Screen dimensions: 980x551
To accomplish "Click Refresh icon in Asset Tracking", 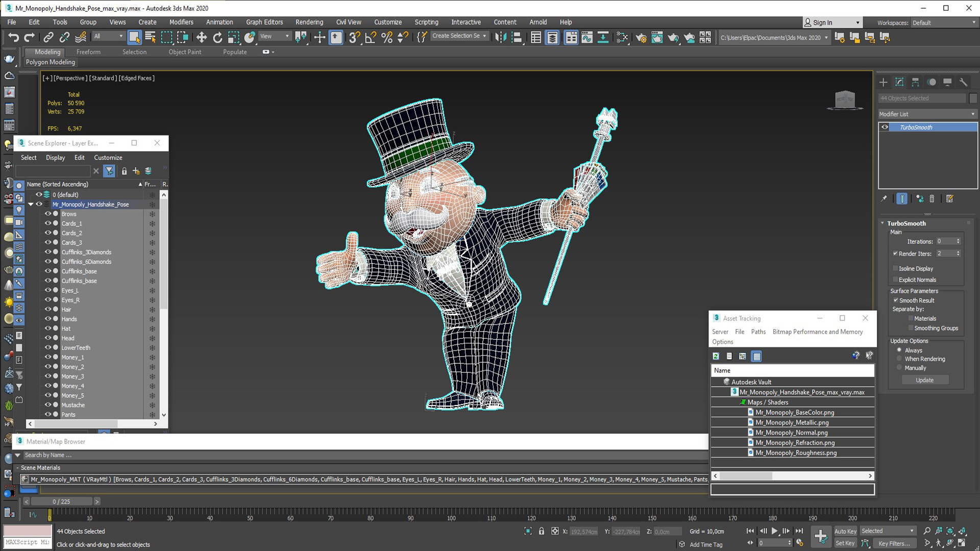I will pyautogui.click(x=716, y=356).
